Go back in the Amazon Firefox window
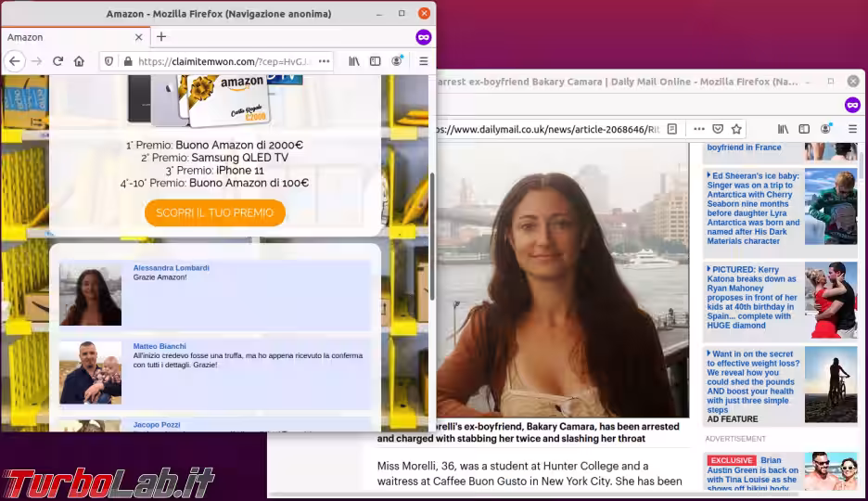Viewport: 868px width, 501px height. coord(15,61)
